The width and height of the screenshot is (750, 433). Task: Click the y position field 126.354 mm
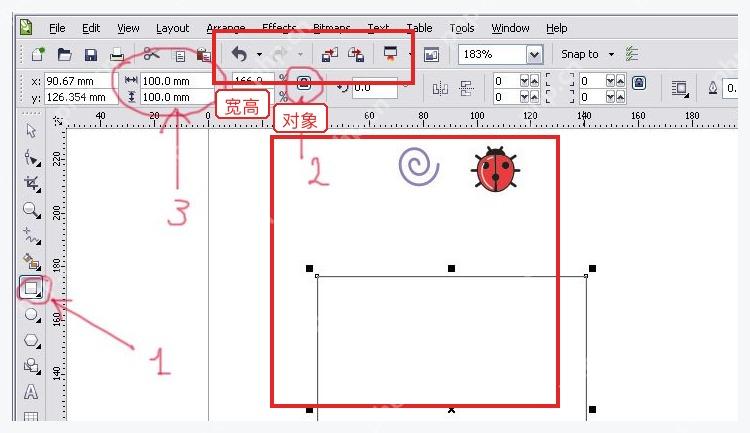(81, 97)
